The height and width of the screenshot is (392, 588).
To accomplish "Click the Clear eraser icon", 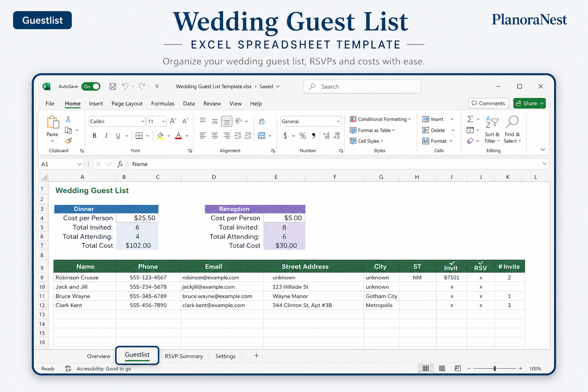I will pos(470,141).
